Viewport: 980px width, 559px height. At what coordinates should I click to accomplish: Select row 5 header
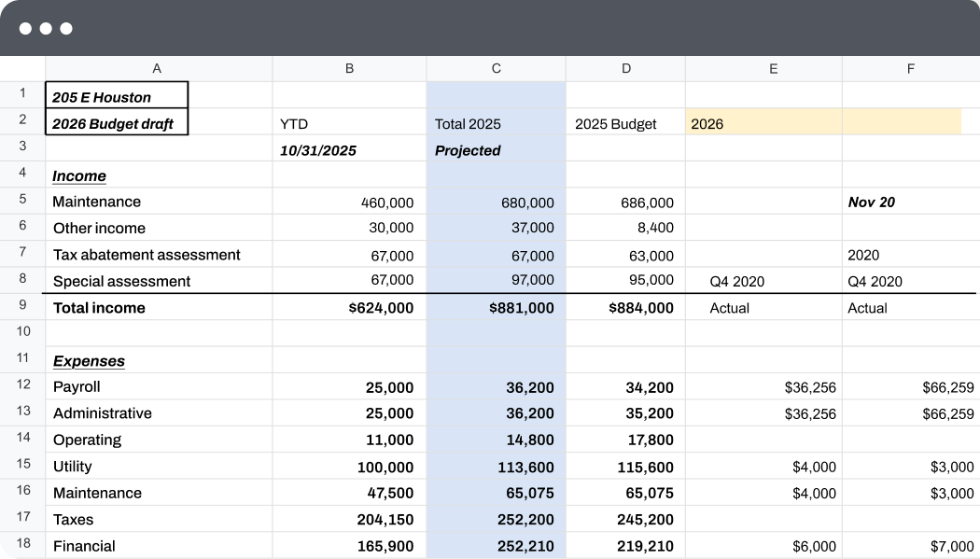[22, 201]
